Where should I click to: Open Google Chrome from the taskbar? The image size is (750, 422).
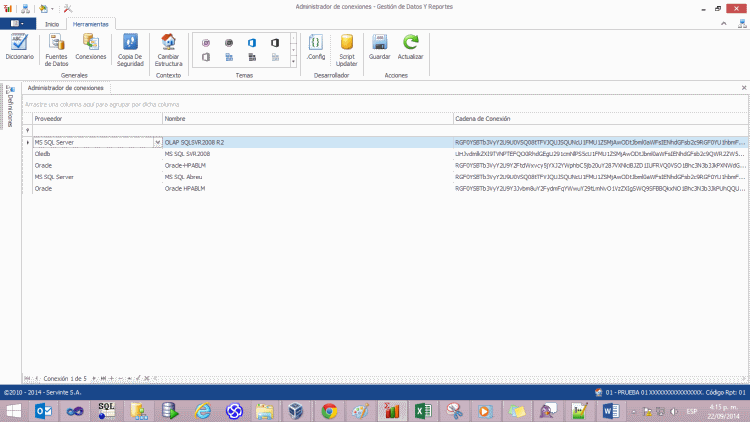tap(329, 410)
